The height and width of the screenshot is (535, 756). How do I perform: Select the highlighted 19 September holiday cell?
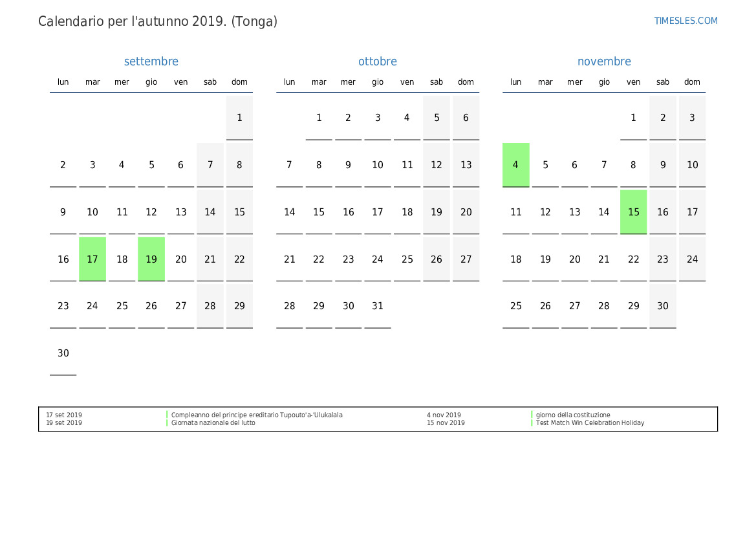point(151,259)
